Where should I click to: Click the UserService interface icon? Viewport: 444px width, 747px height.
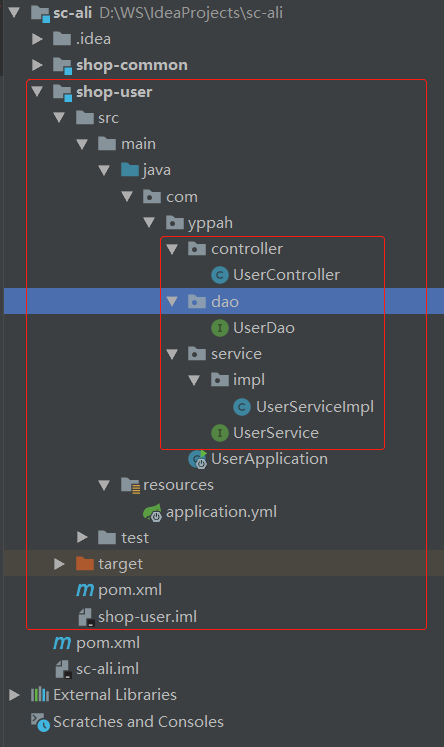point(220,433)
